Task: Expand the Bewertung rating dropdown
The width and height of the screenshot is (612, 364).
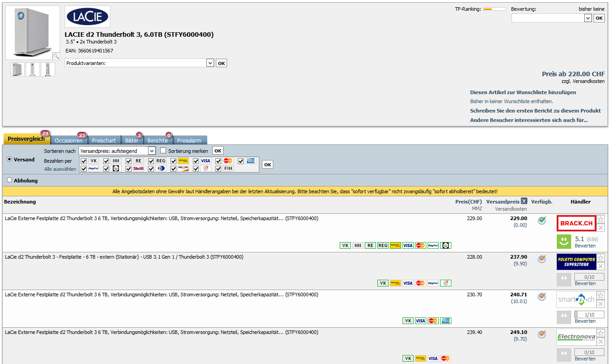Action: [588, 18]
